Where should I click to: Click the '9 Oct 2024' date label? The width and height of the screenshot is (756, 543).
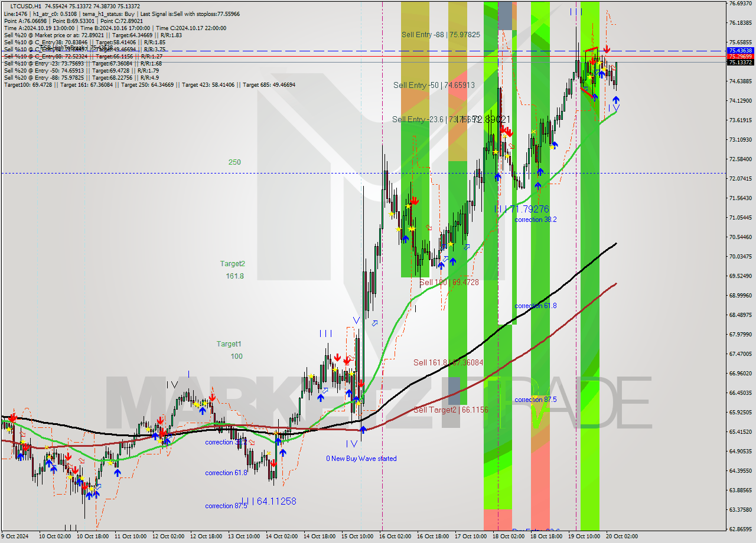[15, 537]
